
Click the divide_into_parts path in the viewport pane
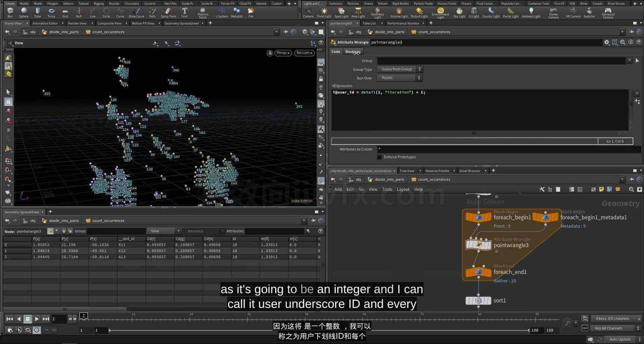coord(64,32)
